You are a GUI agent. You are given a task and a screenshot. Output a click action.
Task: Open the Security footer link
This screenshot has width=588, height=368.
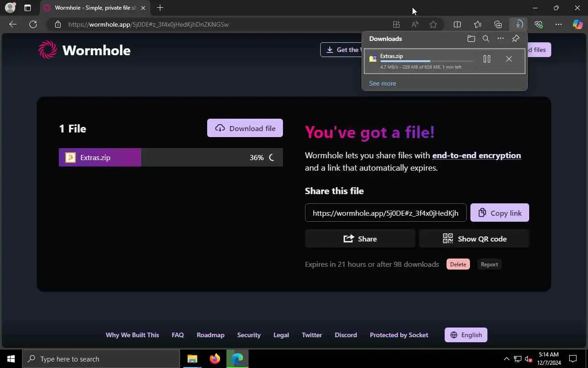(x=249, y=335)
